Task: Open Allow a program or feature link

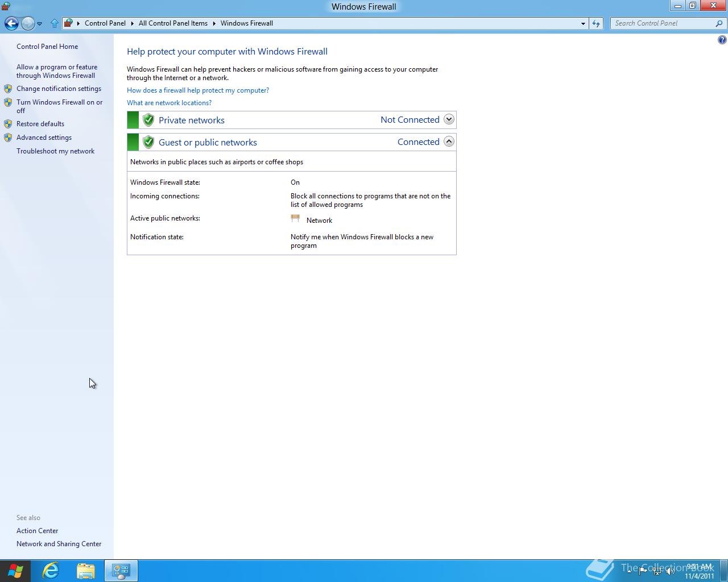Action: point(57,71)
